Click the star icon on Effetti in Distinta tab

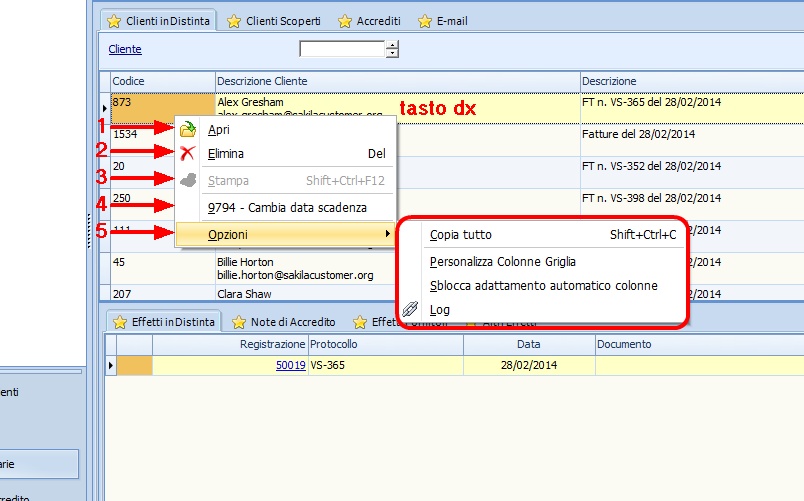point(119,322)
